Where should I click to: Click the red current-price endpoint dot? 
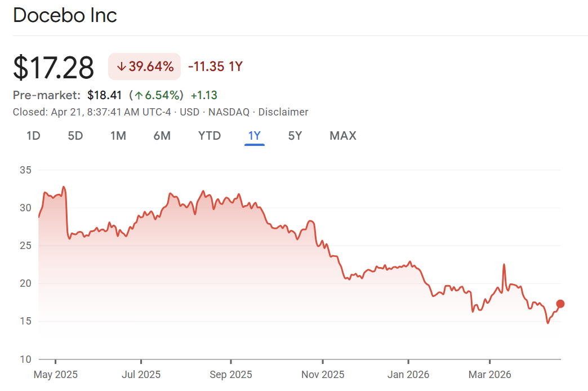click(x=560, y=304)
